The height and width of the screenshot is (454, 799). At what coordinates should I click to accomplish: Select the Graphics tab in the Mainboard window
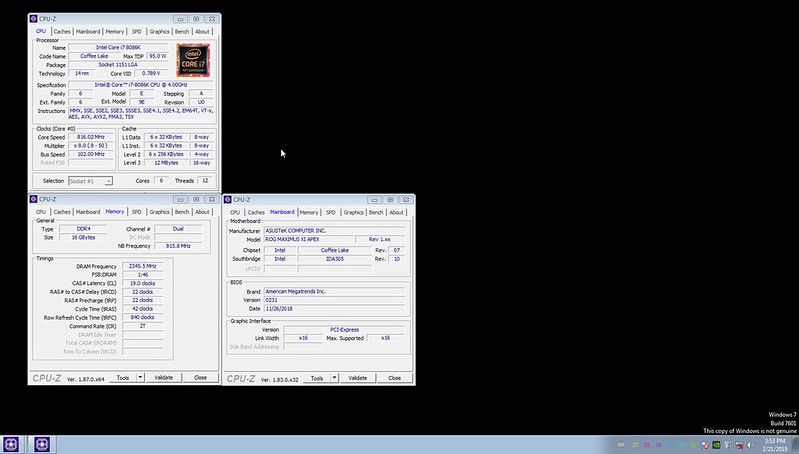coord(353,212)
